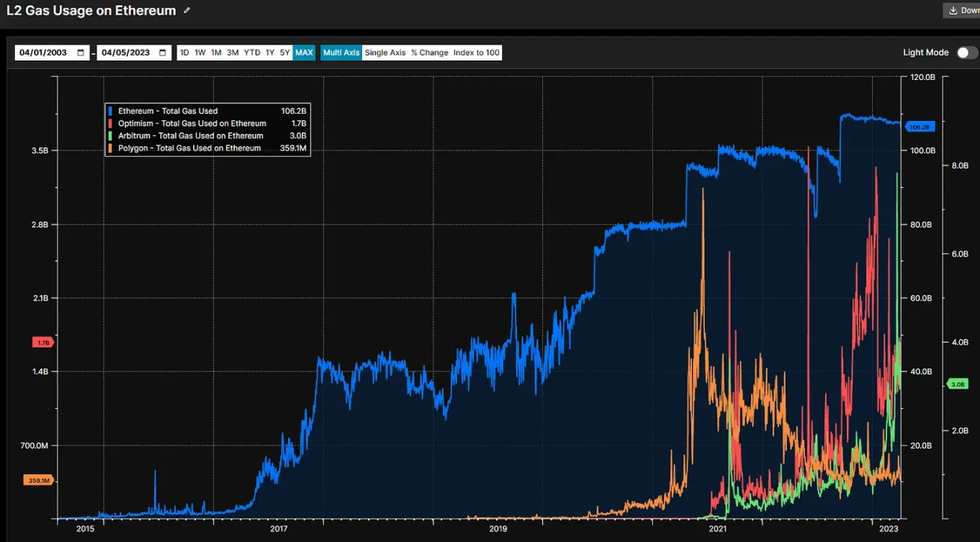Image resolution: width=980 pixels, height=542 pixels.
Task: Switch chart to % Change mode
Action: tap(429, 53)
